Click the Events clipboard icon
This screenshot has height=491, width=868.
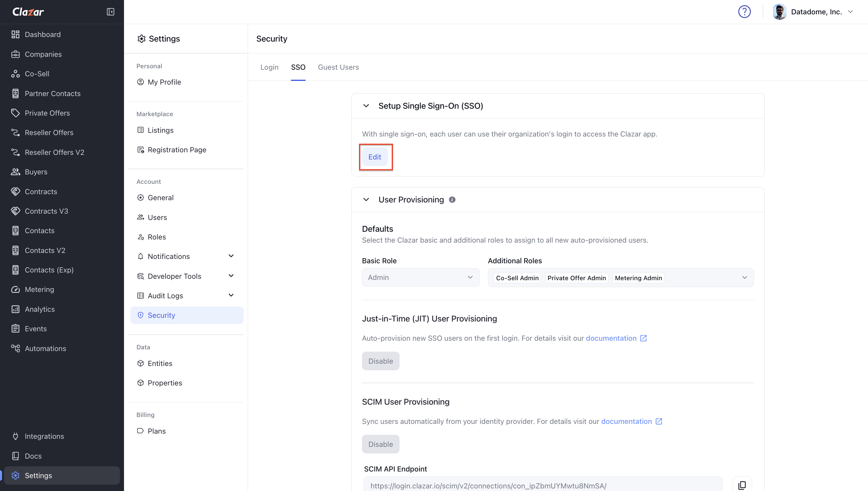tap(15, 329)
